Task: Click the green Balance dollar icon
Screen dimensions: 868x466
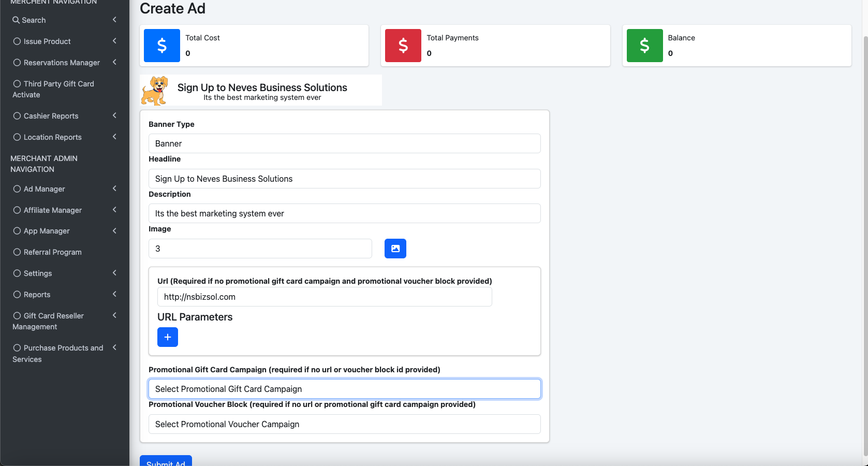Action: click(645, 46)
